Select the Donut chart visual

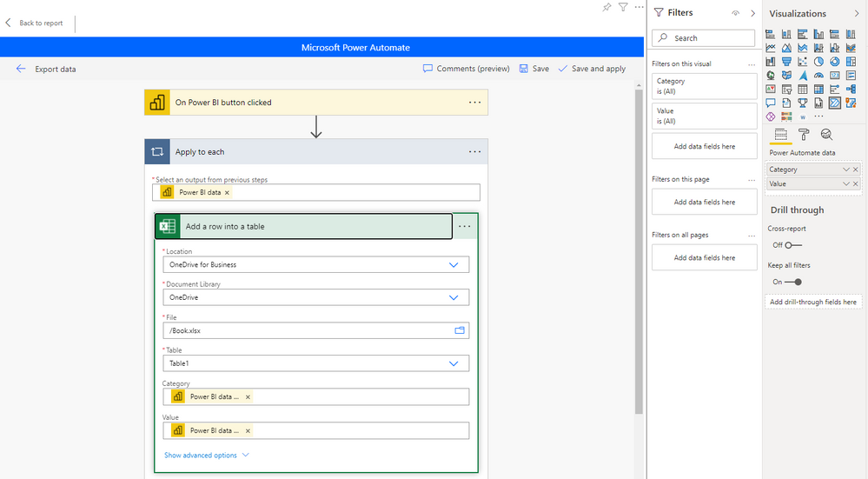click(835, 62)
